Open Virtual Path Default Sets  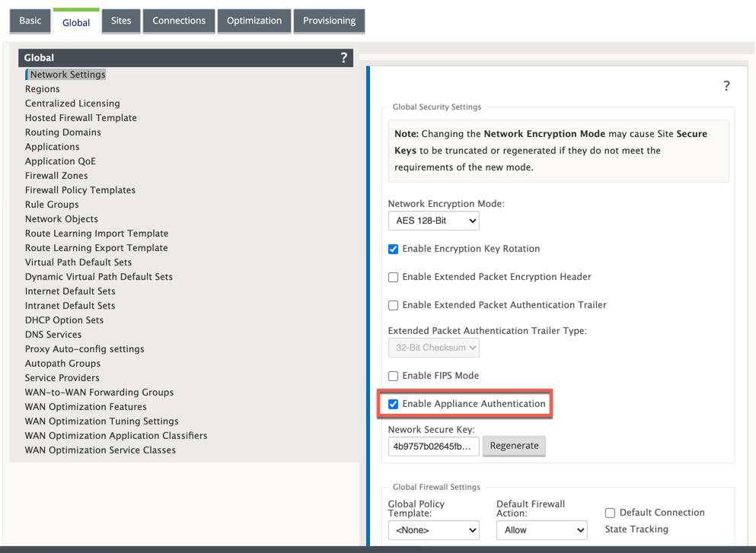click(x=78, y=262)
